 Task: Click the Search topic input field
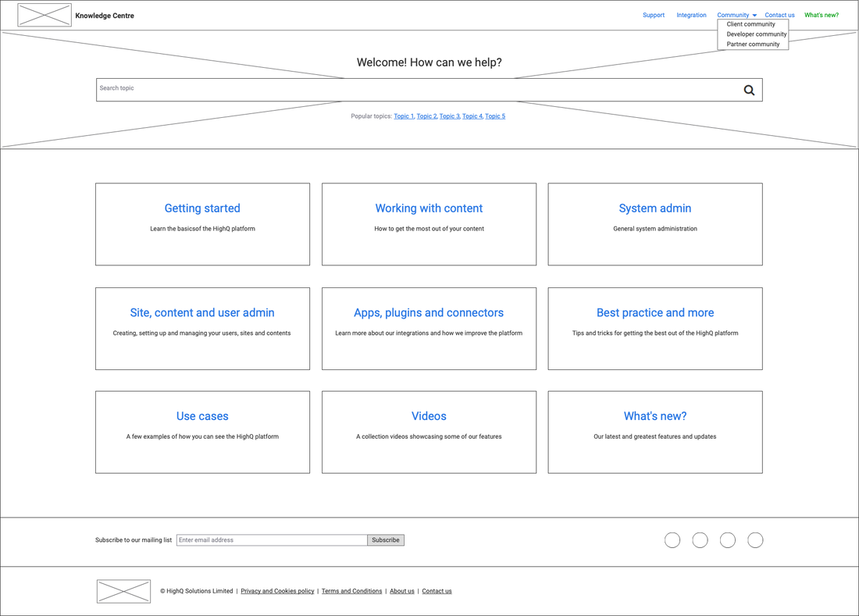(x=414, y=90)
